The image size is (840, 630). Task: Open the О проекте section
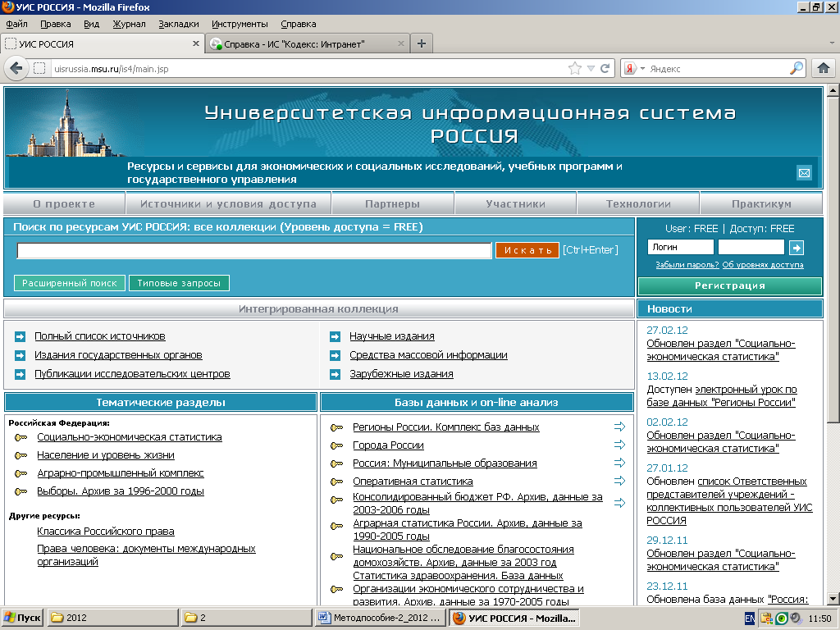coord(64,204)
